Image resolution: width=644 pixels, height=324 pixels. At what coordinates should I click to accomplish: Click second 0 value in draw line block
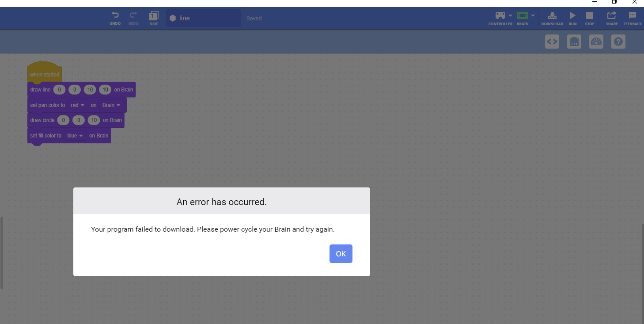coord(75,90)
